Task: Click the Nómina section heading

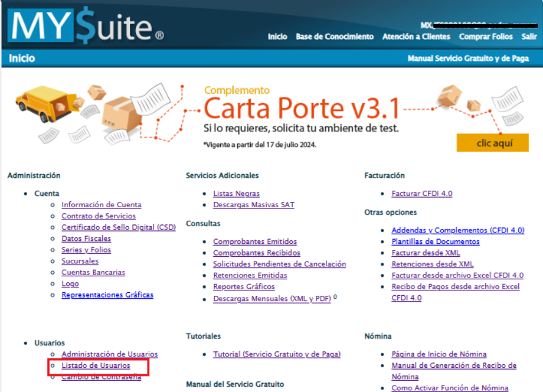Action: click(378, 337)
